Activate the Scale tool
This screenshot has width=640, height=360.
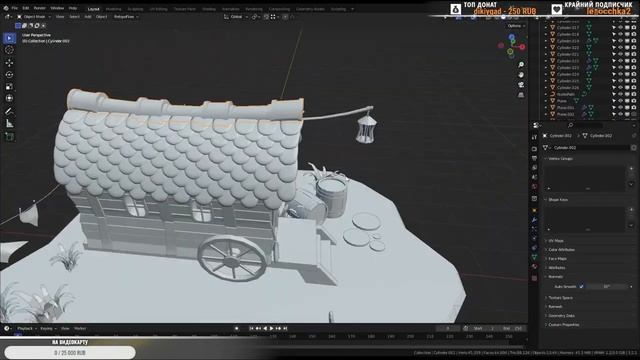9,87
